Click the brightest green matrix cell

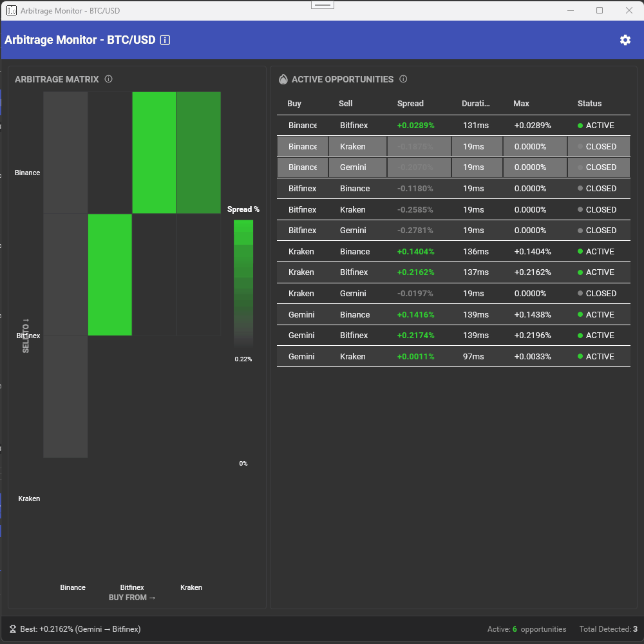coord(153,153)
